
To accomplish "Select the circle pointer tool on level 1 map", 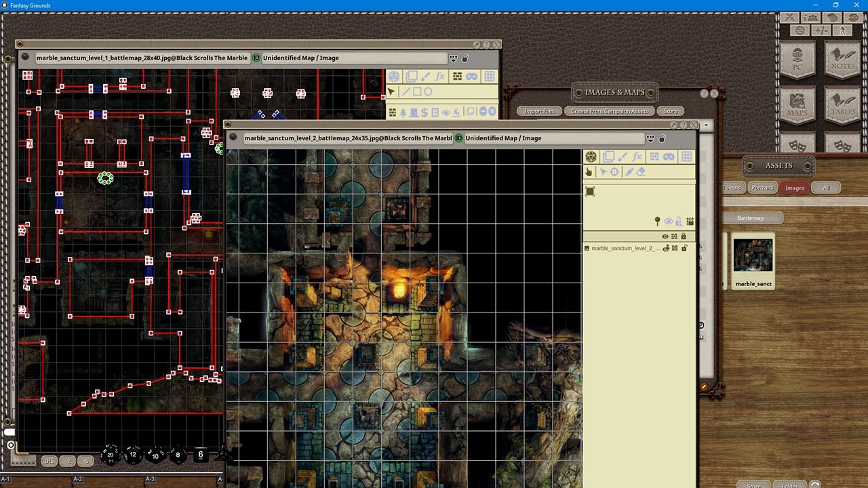I will tap(429, 91).
